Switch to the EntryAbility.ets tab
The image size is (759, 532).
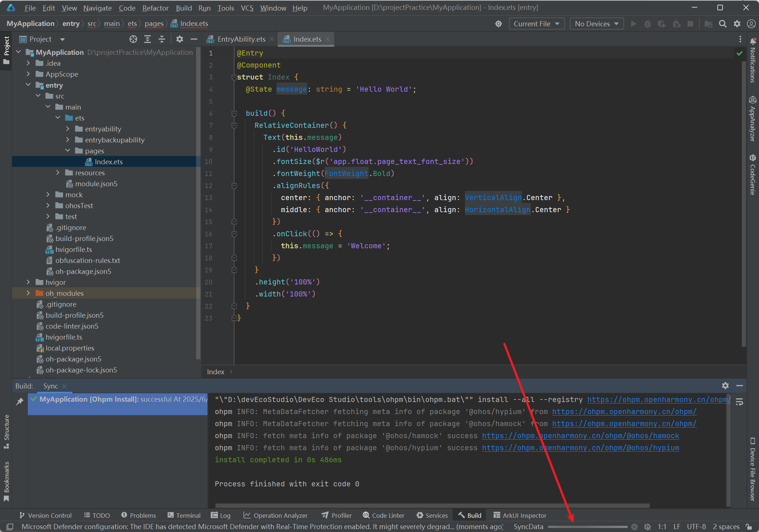click(x=241, y=39)
